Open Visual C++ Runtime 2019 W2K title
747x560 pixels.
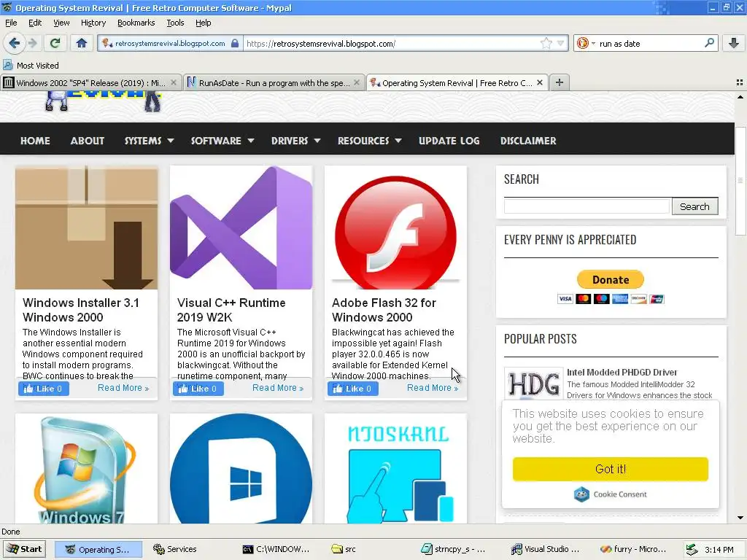click(231, 310)
